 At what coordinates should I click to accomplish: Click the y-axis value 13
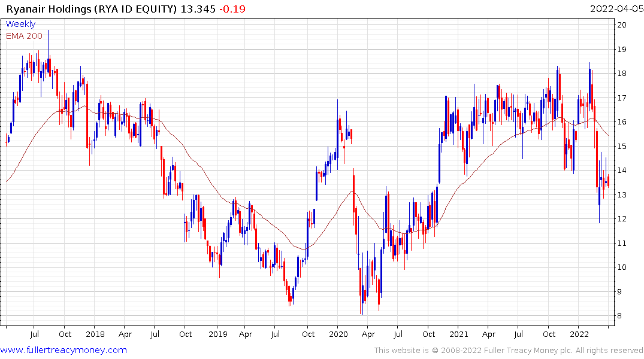(x=622, y=194)
